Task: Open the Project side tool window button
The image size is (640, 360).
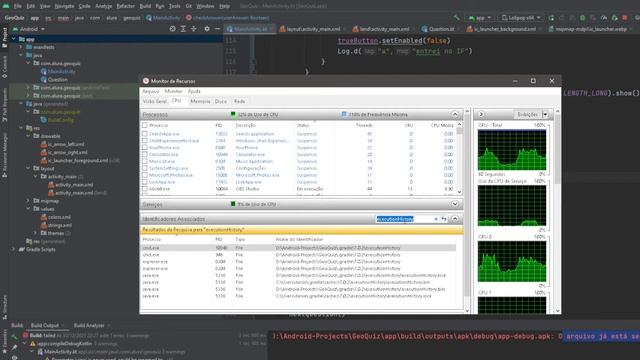Action: pos(4,38)
